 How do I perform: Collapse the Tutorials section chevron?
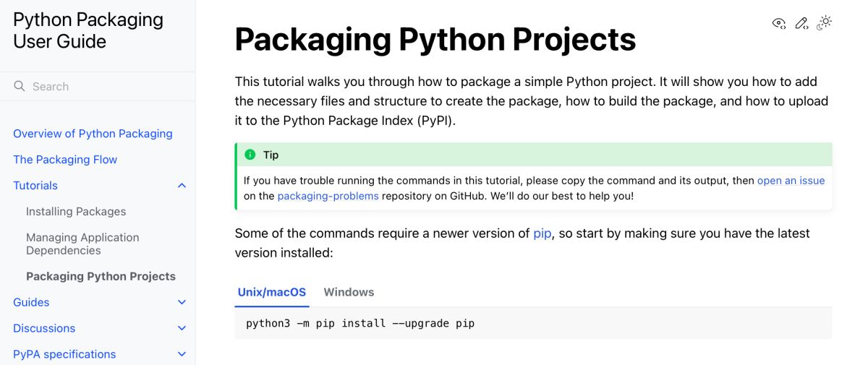182,186
